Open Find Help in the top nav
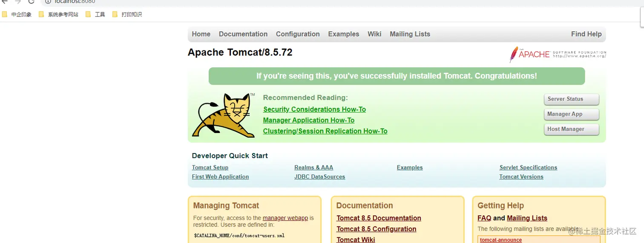The width and height of the screenshot is (644, 243). pos(586,34)
